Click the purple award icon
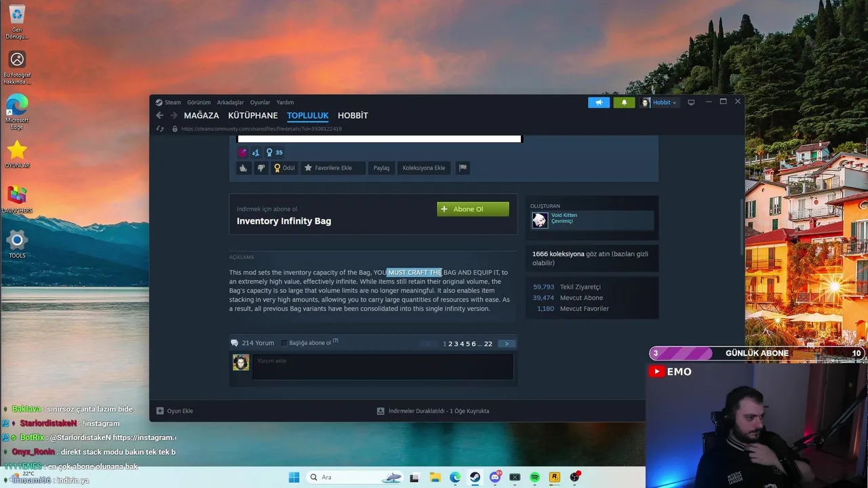 (x=243, y=152)
